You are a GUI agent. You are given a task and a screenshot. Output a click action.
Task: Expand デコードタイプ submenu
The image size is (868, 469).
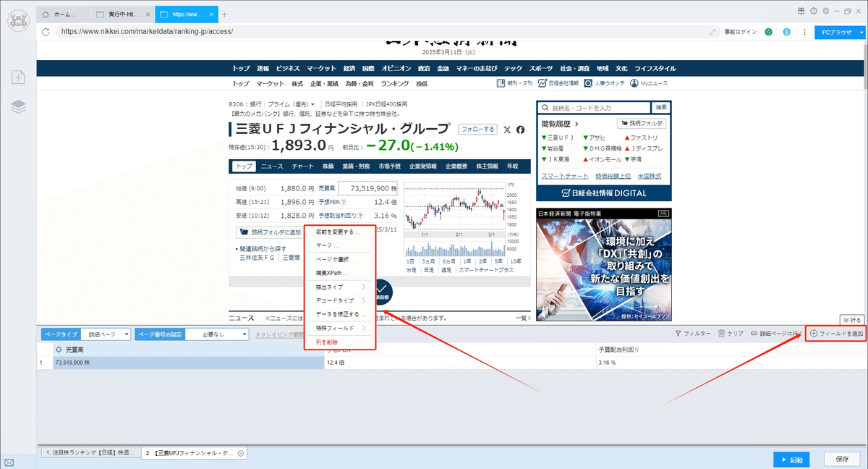340,300
